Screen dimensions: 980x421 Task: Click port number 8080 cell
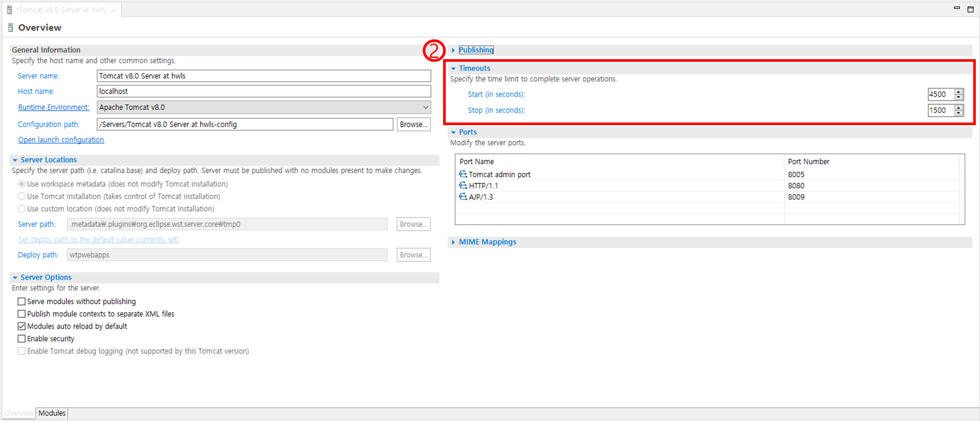[x=796, y=185]
